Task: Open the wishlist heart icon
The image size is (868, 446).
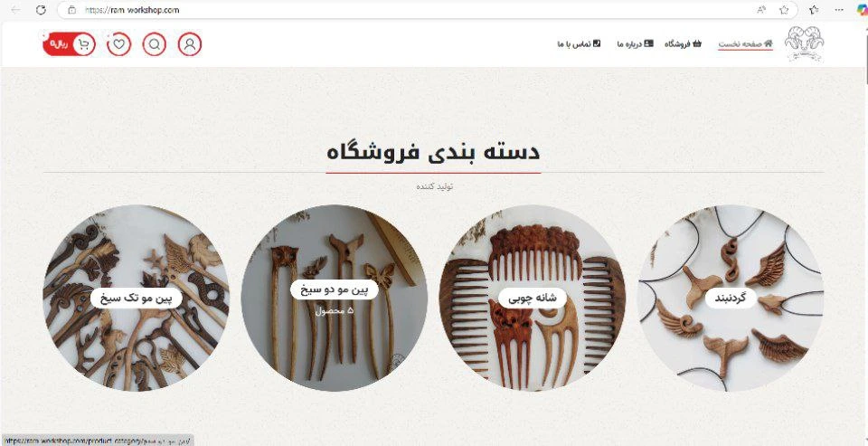Action: [x=119, y=44]
